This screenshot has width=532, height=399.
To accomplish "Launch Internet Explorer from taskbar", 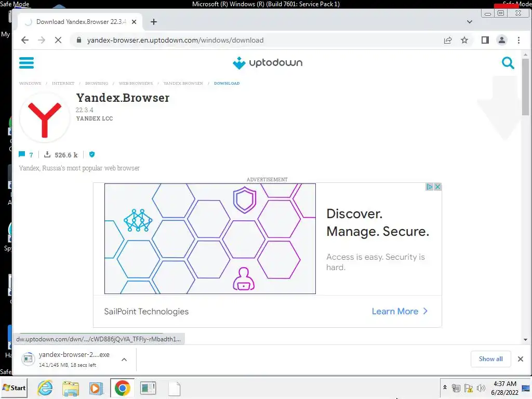I will pos(45,388).
